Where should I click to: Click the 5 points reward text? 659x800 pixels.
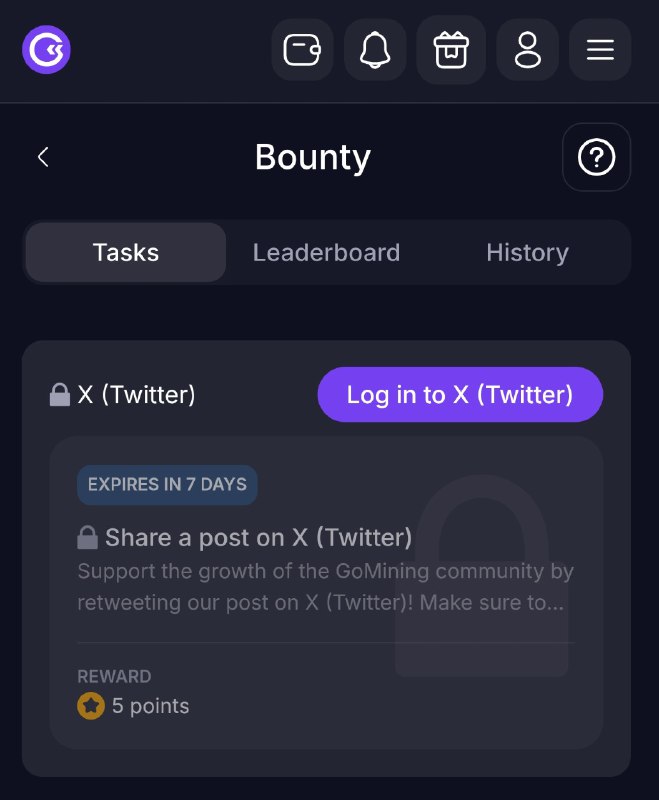[x=150, y=706]
